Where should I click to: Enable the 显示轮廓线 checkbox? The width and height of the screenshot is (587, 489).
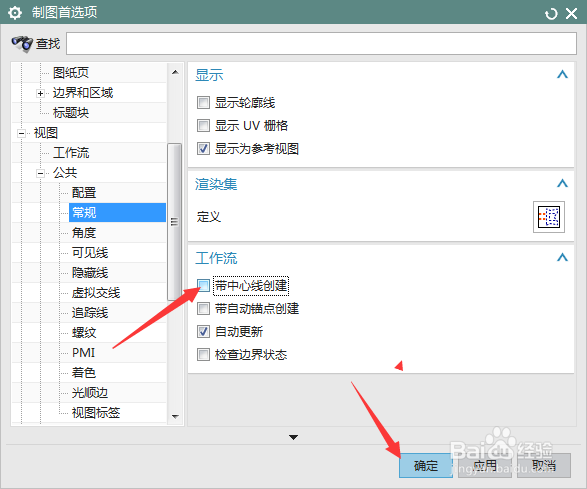click(x=203, y=102)
